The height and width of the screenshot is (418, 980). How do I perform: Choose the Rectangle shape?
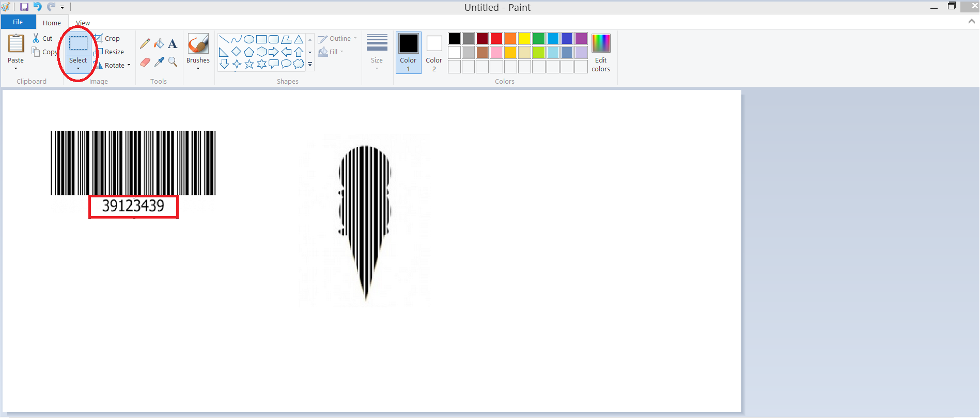click(261, 39)
